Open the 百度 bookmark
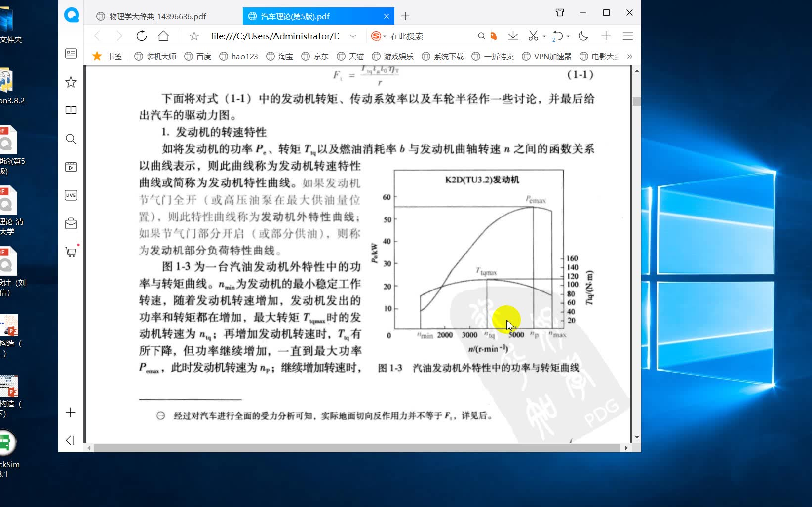This screenshot has height=507, width=812. (198, 56)
